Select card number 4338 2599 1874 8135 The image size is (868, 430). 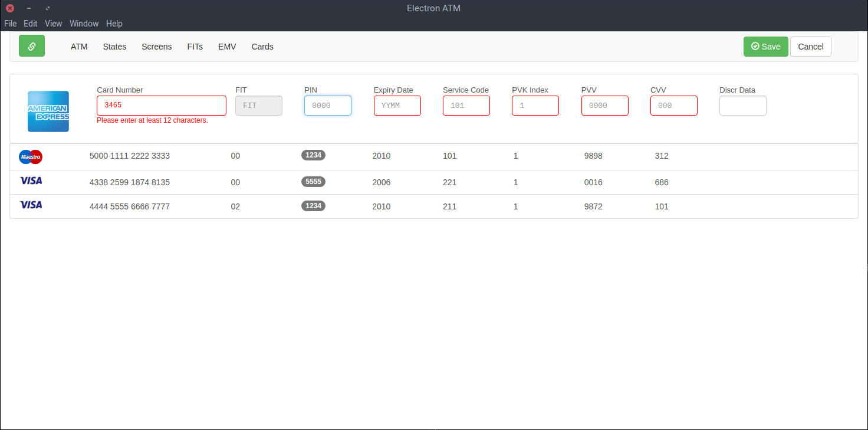coord(130,183)
